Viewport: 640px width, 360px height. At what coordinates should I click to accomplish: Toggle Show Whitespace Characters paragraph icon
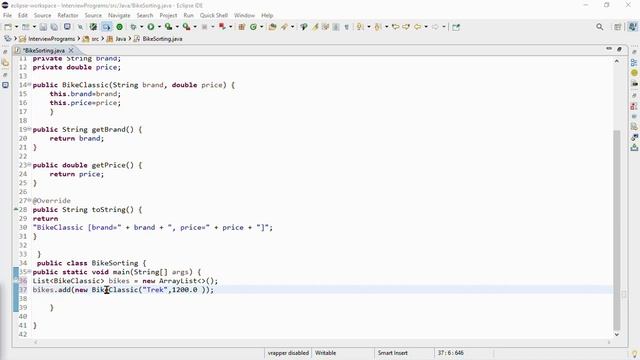pyautogui.click(x=347, y=27)
